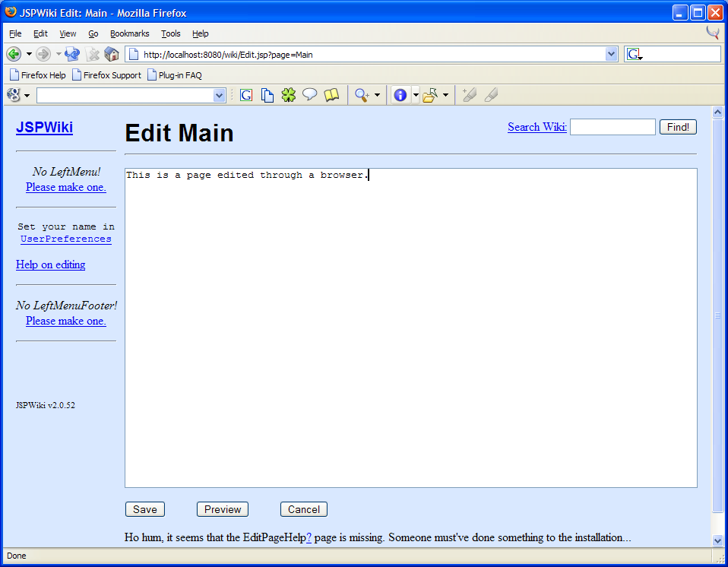Follow the Search Wiki link
The height and width of the screenshot is (567, 728).
pyautogui.click(x=537, y=127)
